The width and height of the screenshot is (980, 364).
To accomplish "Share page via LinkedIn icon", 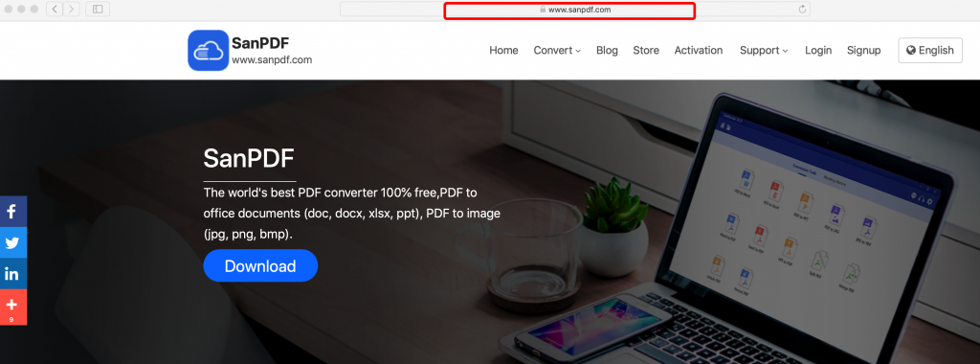I will pyautogui.click(x=12, y=274).
